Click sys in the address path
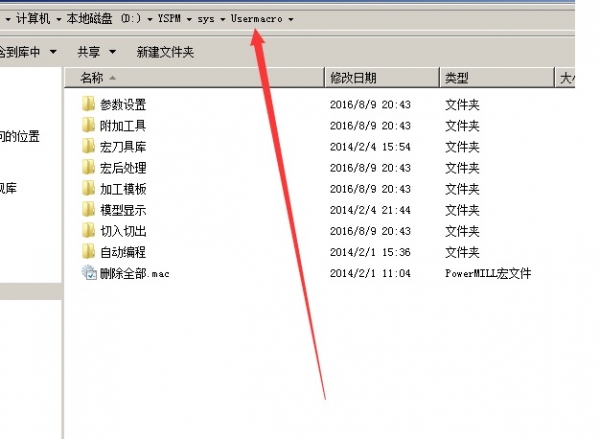This screenshot has height=439, width=600. point(205,19)
